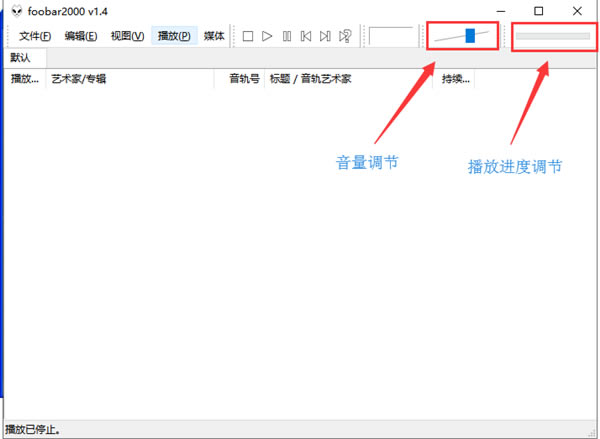Sort by 音轨号 column header
Screen dimensions: 600x439
[x=243, y=79]
